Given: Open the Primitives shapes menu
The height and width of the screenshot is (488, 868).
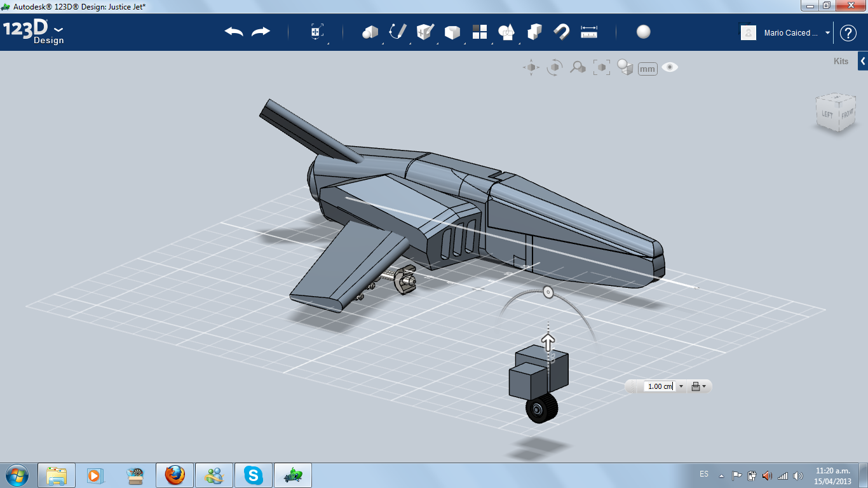Looking at the screenshot, I should coord(370,32).
